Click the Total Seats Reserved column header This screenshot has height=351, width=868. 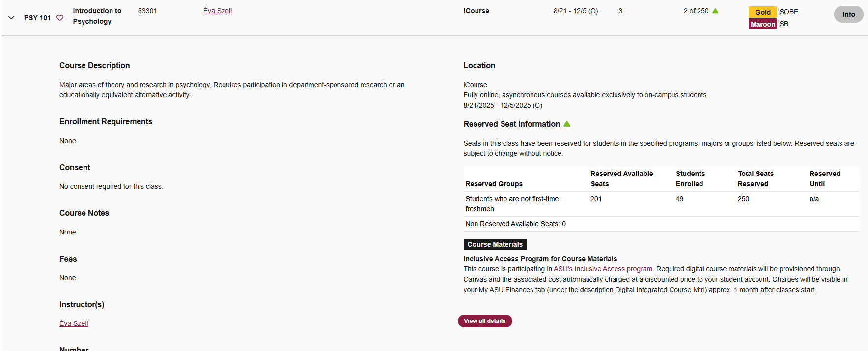point(755,178)
